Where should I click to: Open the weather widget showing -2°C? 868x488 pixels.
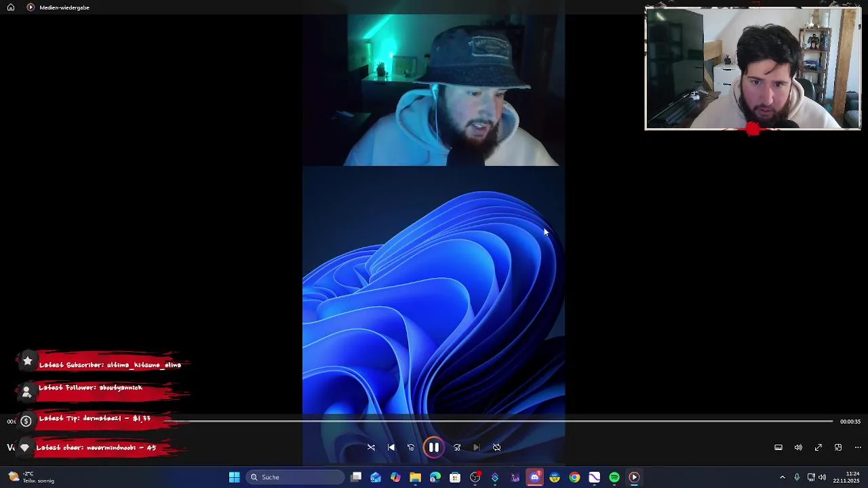click(33, 477)
